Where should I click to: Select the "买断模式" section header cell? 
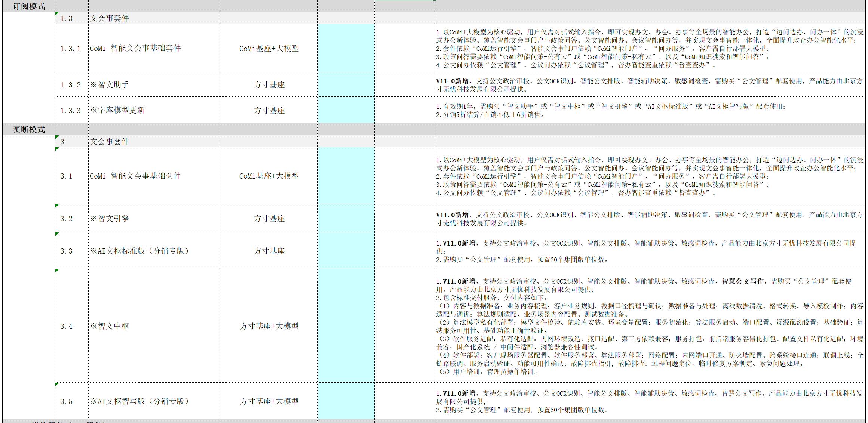pyautogui.click(x=29, y=130)
